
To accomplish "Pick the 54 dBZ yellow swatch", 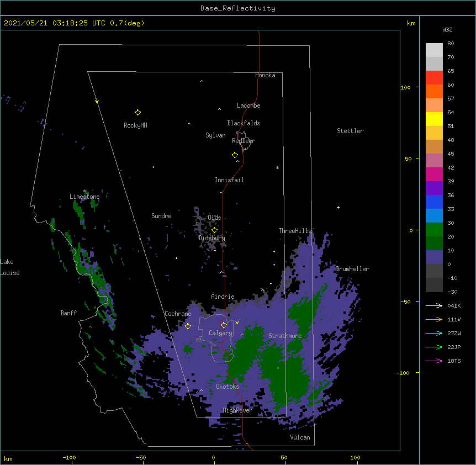I will [434, 119].
